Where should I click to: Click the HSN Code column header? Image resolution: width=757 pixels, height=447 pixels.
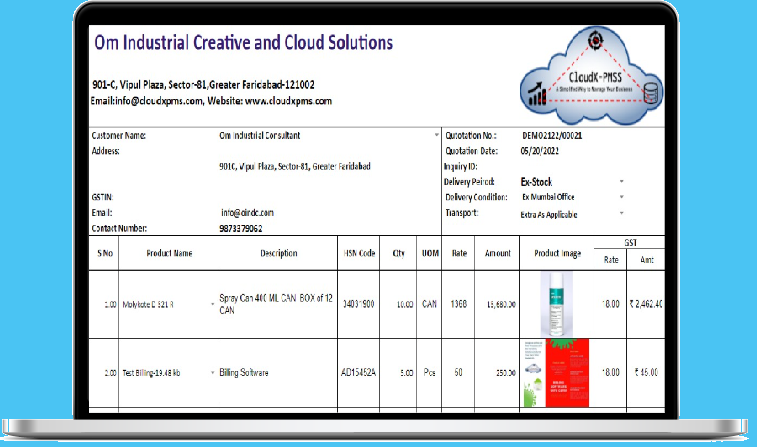359,253
